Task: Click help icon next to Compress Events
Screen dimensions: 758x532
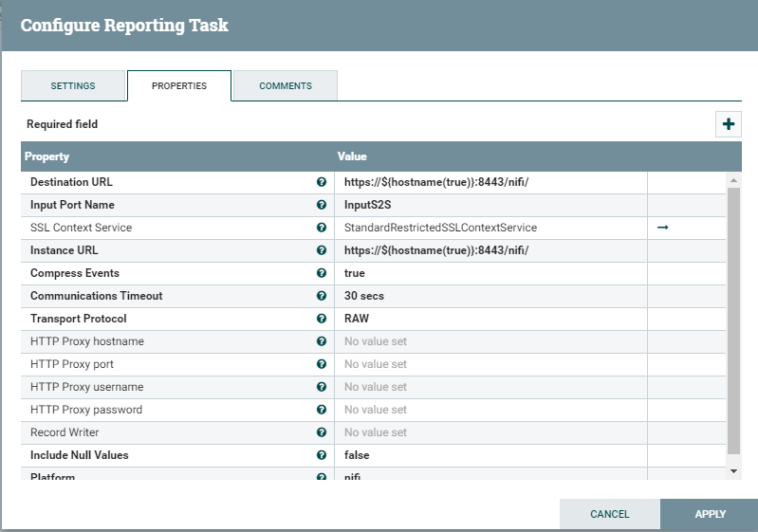Action: pos(322,272)
